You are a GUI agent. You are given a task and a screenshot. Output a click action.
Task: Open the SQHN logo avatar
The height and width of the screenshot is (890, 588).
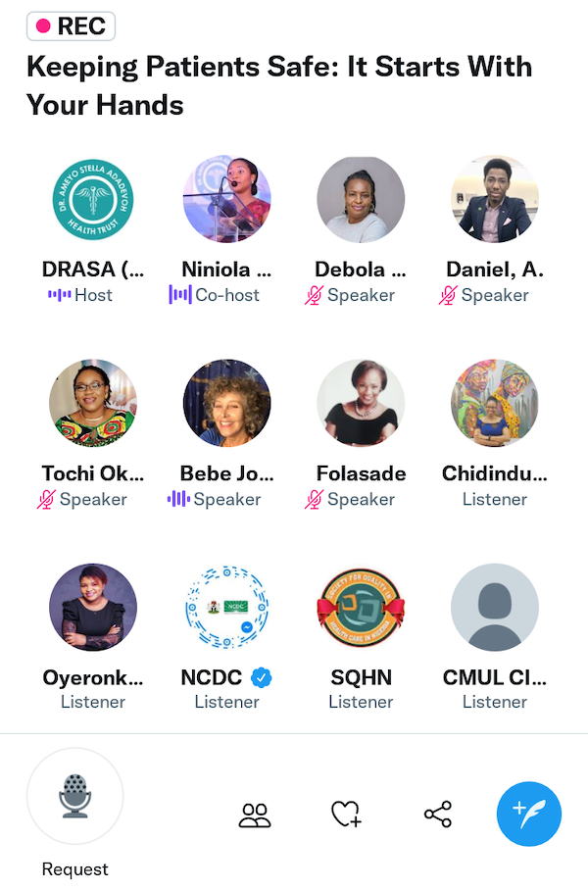pos(361,607)
